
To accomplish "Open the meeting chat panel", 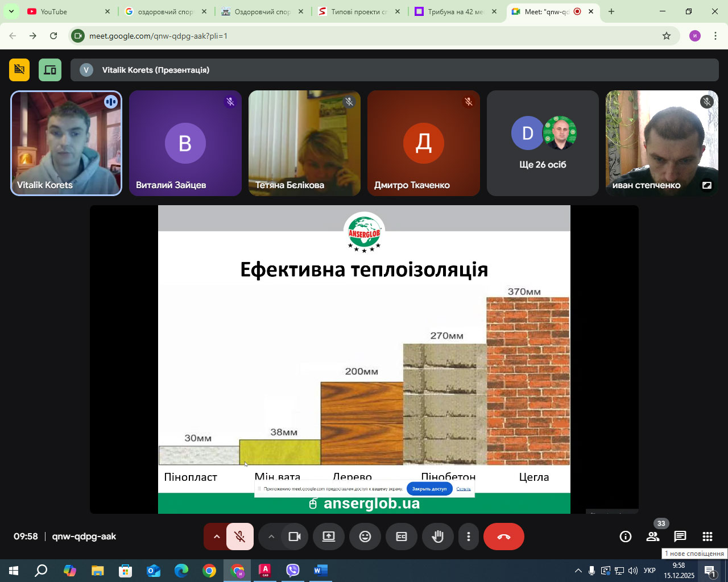I will tap(680, 537).
